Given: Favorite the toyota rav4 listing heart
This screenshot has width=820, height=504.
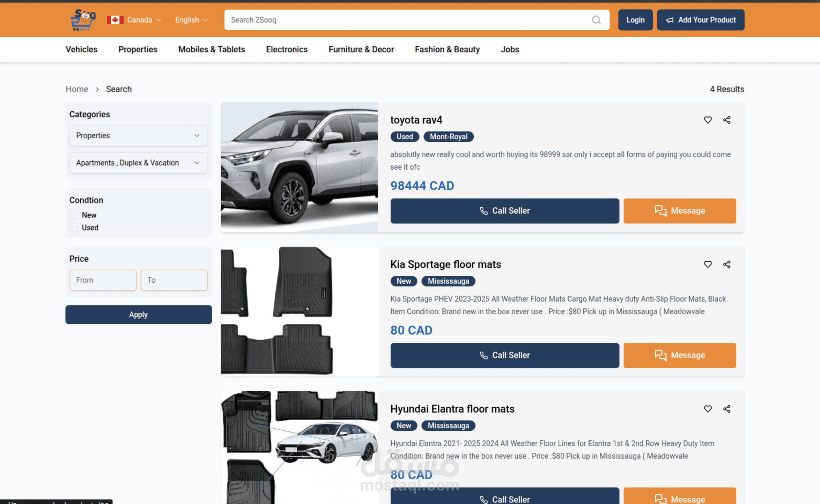Looking at the screenshot, I should (x=708, y=120).
